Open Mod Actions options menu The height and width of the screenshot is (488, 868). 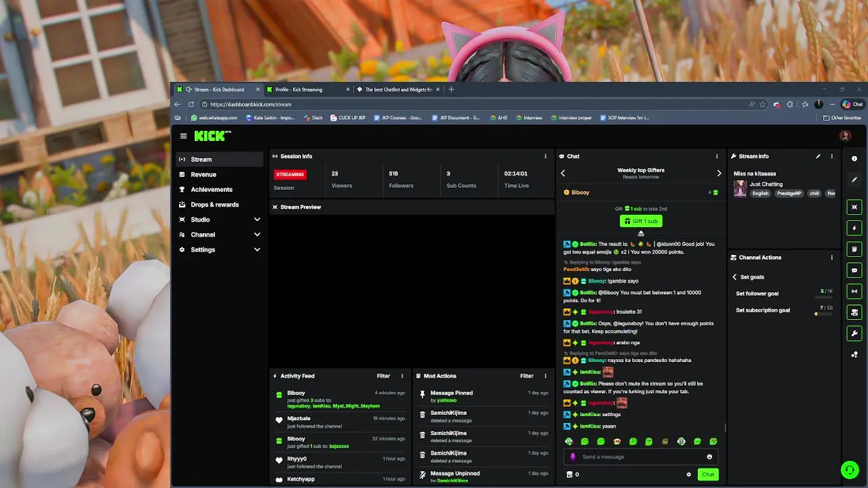click(545, 376)
